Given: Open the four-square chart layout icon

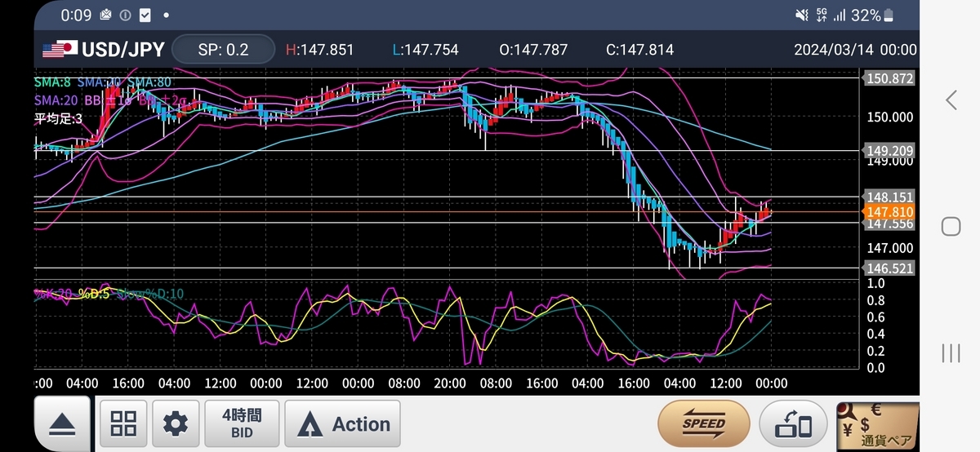Looking at the screenshot, I should pos(123,423).
